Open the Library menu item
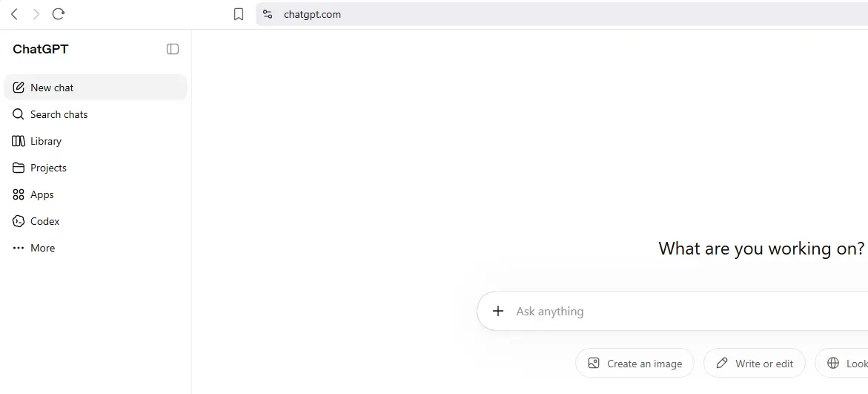Image resolution: width=868 pixels, height=394 pixels. pos(95,141)
